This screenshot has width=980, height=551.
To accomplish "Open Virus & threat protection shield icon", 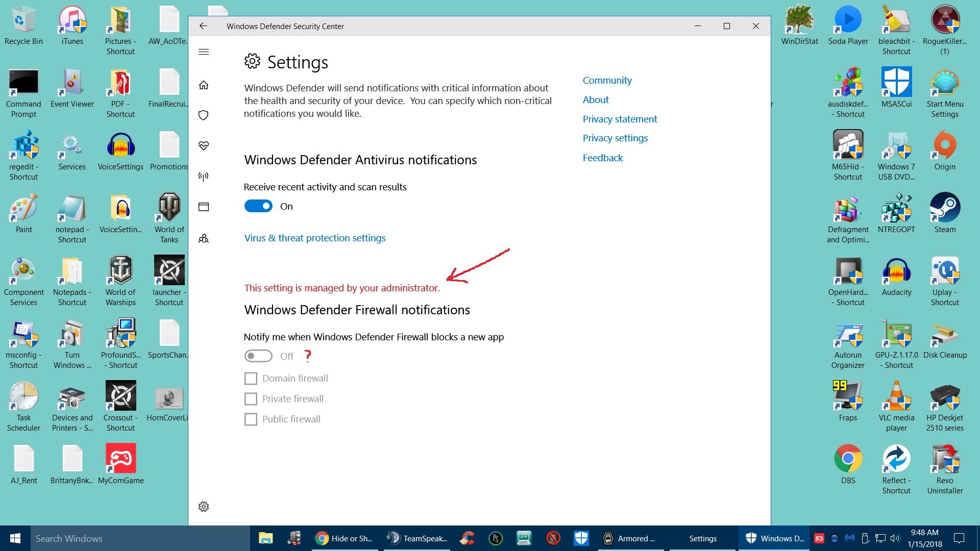I will [x=204, y=115].
